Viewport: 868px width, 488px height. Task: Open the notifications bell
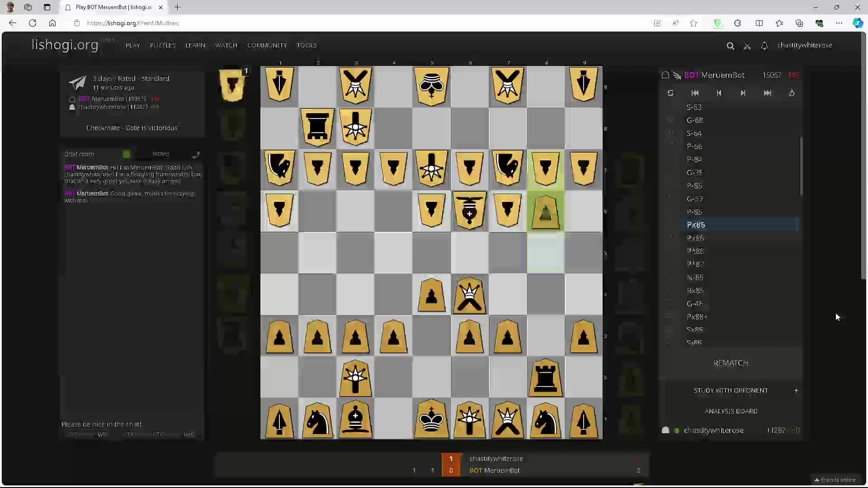(x=764, y=46)
